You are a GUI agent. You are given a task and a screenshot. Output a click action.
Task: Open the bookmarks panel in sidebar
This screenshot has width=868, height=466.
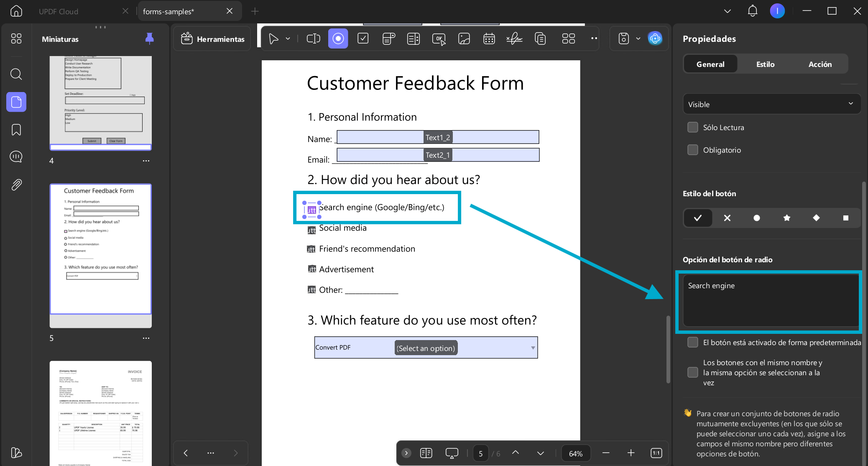pos(16,130)
